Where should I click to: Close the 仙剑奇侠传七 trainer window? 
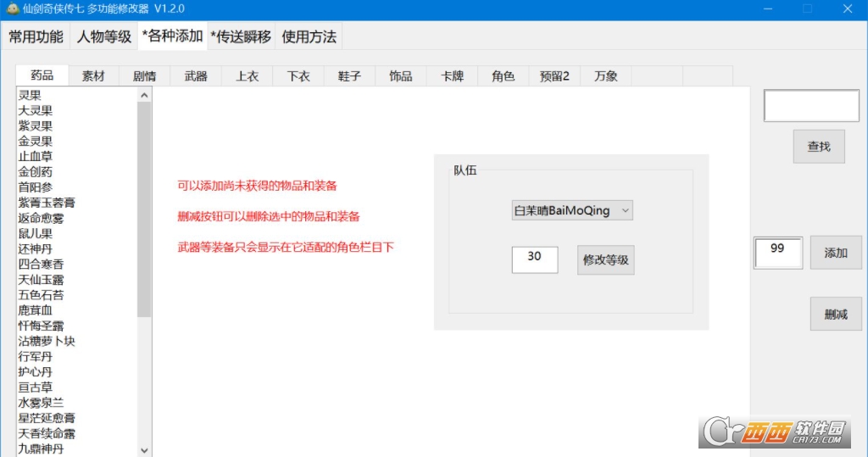[x=848, y=8]
